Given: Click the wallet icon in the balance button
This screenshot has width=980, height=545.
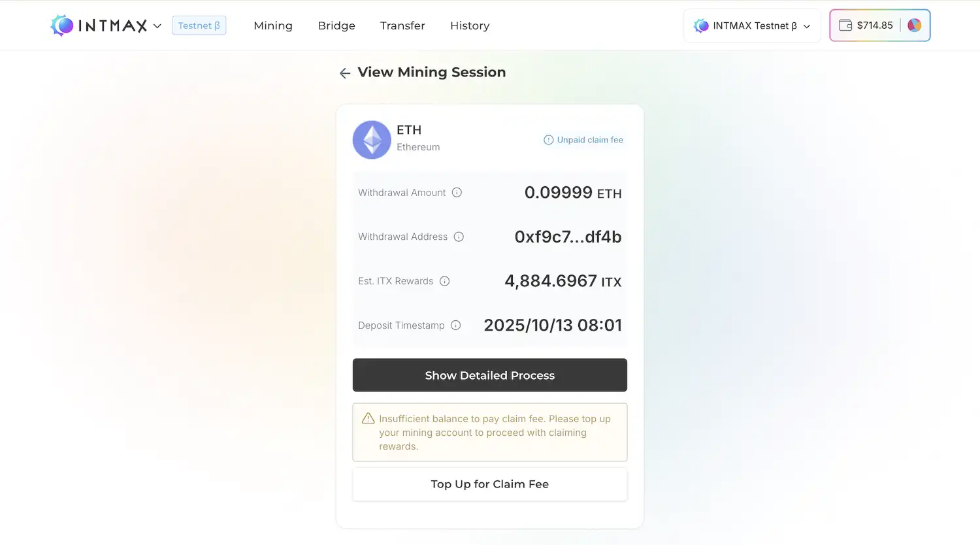Looking at the screenshot, I should [x=847, y=25].
